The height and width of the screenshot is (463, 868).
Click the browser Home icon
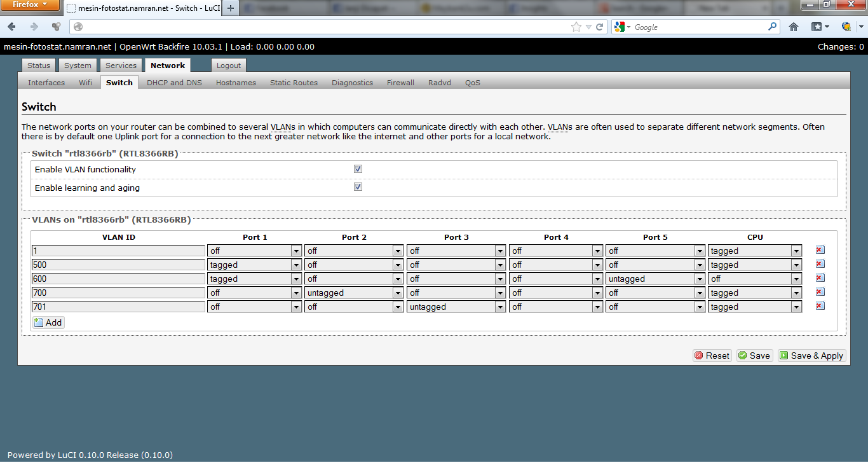(794, 27)
